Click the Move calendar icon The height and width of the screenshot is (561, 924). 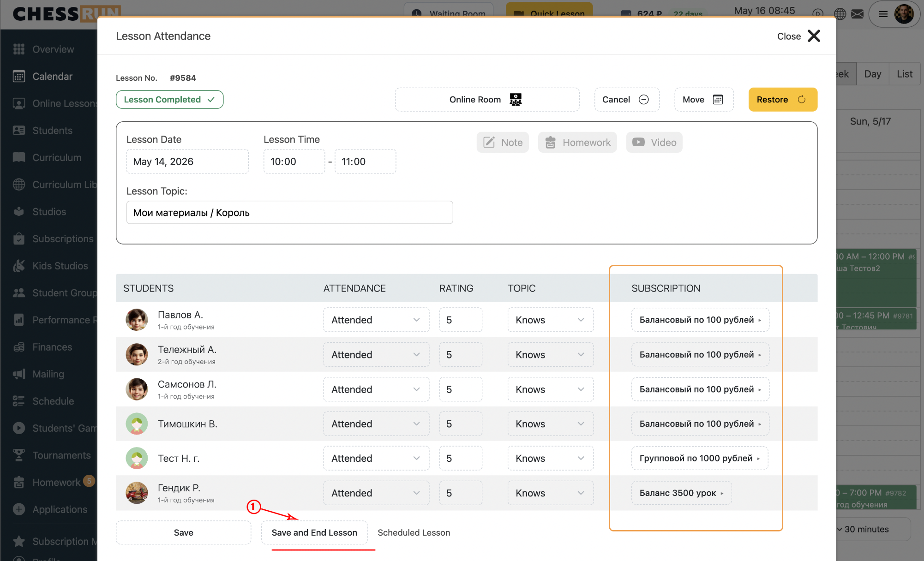(718, 100)
